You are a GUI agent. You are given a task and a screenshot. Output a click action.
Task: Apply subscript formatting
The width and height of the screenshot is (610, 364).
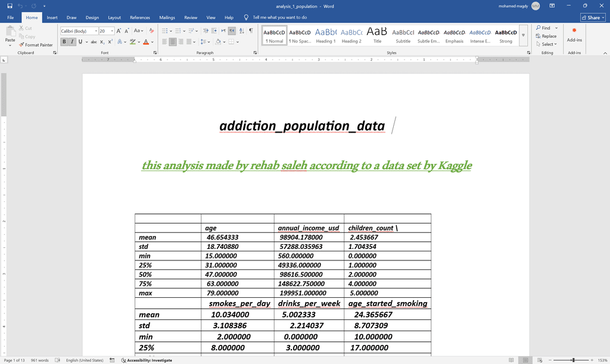(102, 42)
